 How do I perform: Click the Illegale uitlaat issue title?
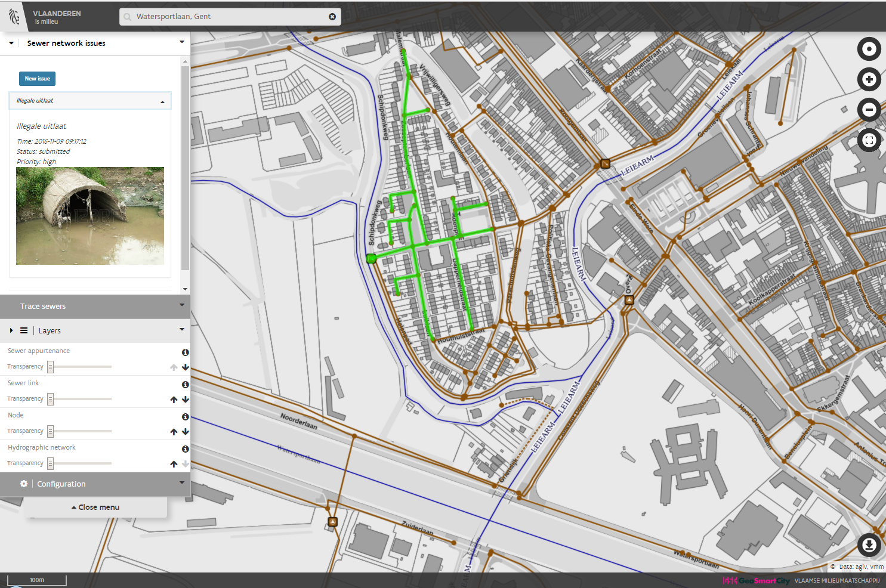(x=41, y=126)
